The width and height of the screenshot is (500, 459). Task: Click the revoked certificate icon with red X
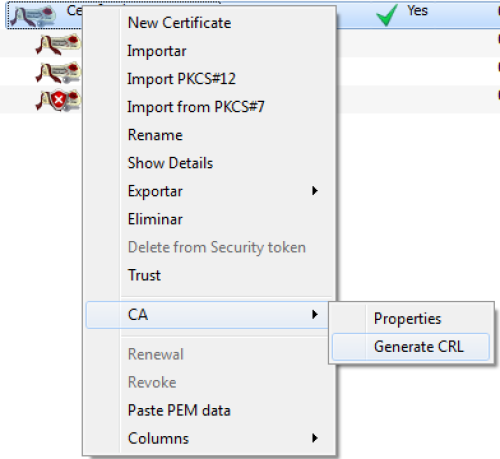click(x=58, y=100)
